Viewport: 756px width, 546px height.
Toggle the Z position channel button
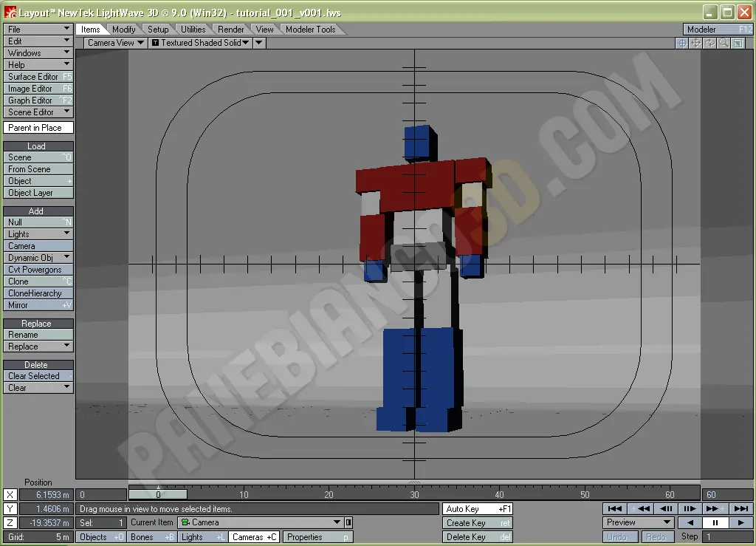(x=10, y=523)
